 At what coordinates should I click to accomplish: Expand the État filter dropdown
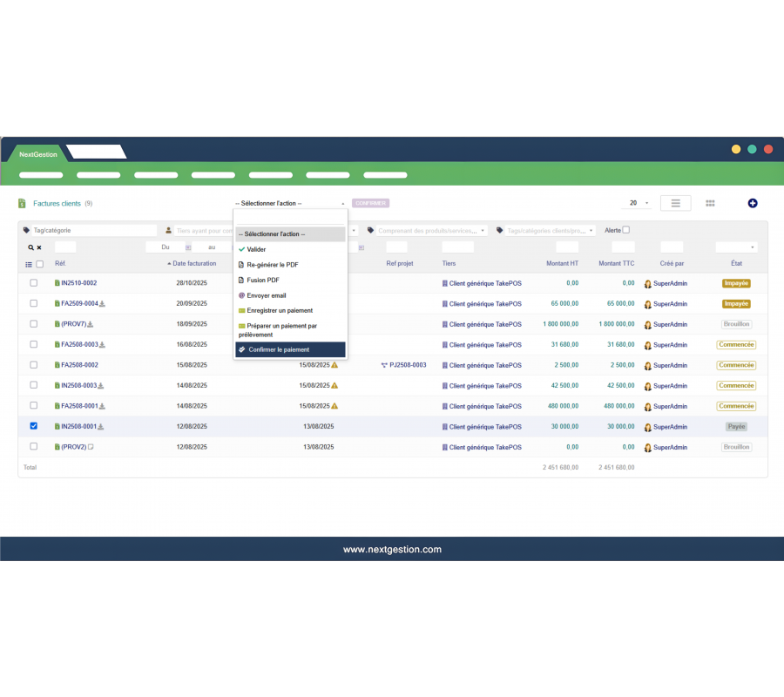click(736, 247)
